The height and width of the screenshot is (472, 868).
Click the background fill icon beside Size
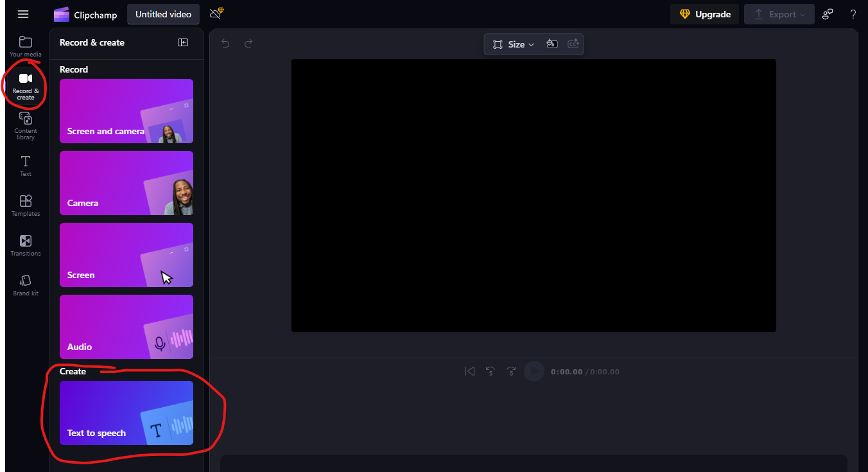click(x=551, y=44)
